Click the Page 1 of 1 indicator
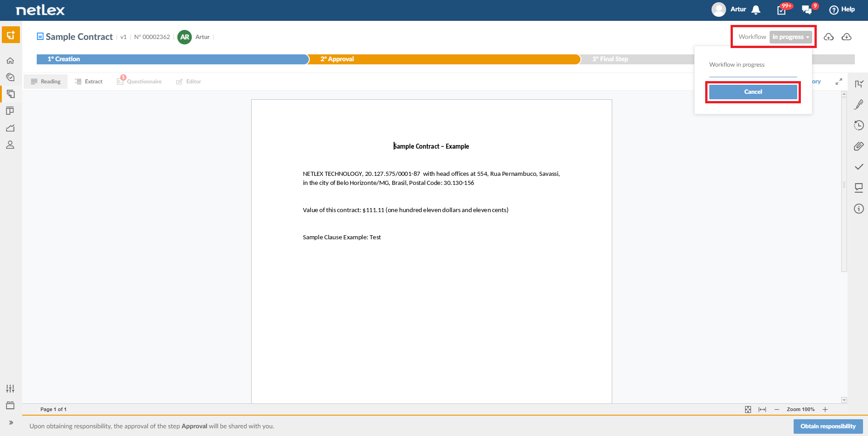Image resolution: width=868 pixels, height=436 pixels. tap(54, 410)
